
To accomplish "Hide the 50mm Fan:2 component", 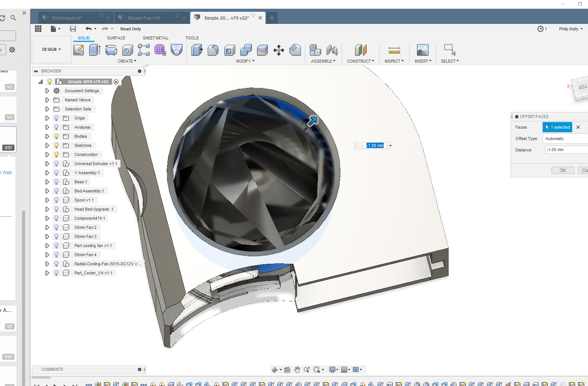I will pyautogui.click(x=56, y=227).
